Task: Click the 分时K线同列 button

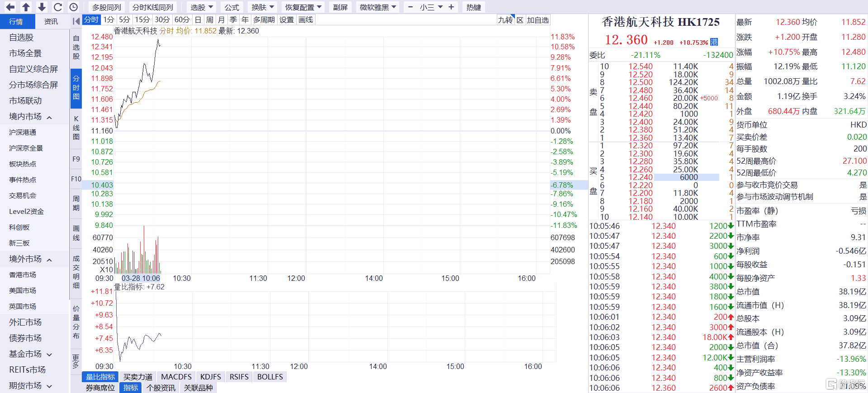Action: 153,7
